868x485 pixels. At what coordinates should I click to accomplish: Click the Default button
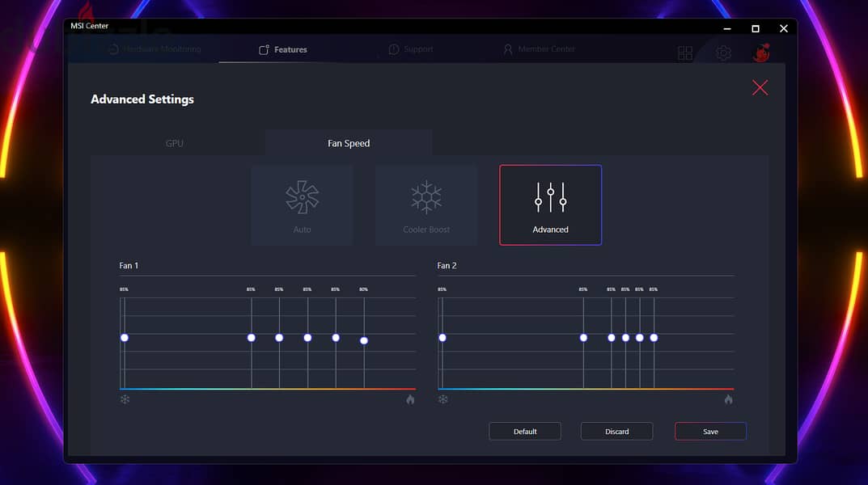[525, 432]
